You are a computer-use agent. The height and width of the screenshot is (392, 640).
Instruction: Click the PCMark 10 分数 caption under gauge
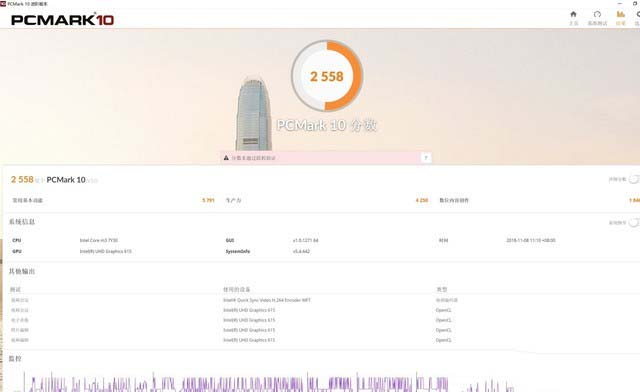click(x=327, y=125)
